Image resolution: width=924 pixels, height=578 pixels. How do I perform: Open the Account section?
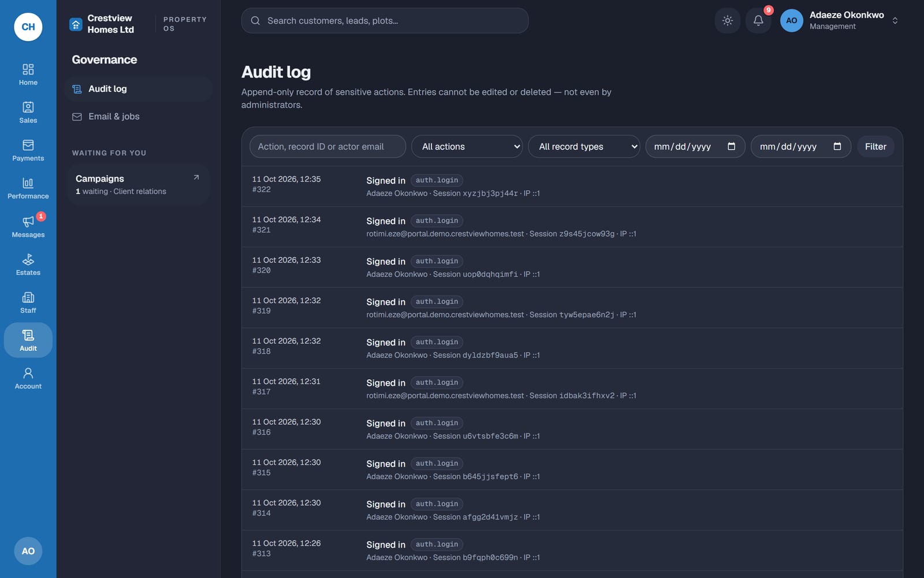(28, 379)
